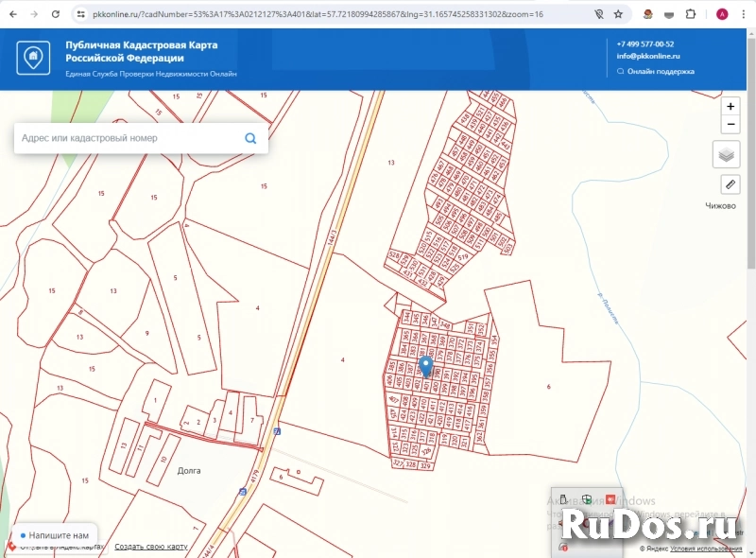Select the ruler measurement tool

coord(730,184)
